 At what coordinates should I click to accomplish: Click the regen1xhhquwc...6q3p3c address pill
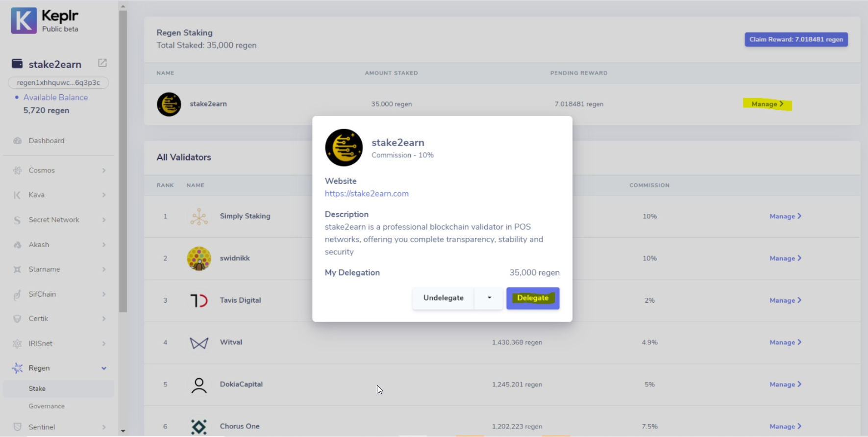58,83
